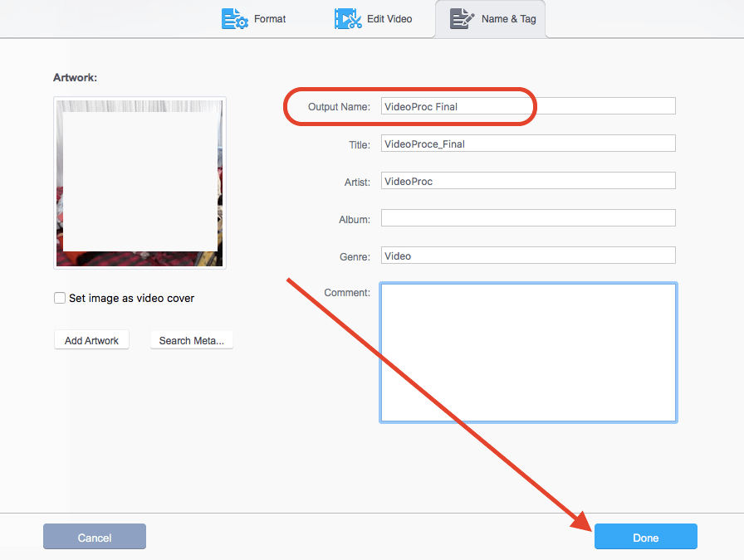The height and width of the screenshot is (560, 744).
Task: Click the "Artist:" label
Action: click(357, 182)
